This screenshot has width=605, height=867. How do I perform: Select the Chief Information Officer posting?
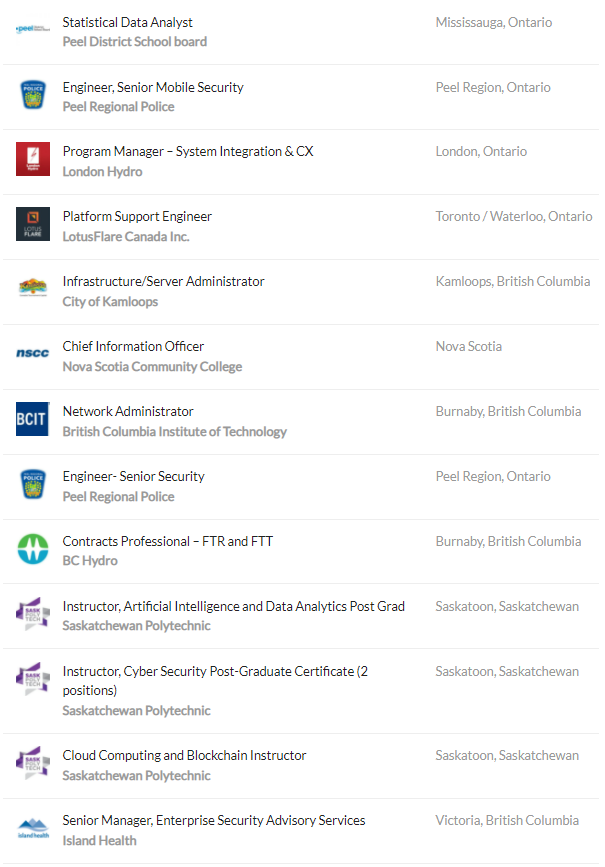pyautogui.click(x=133, y=347)
